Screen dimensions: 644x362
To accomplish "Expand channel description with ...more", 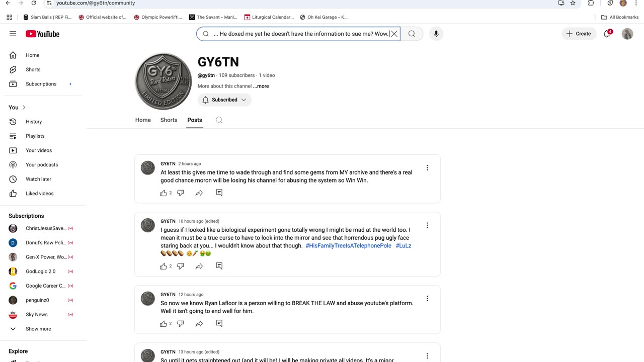I will point(261,86).
